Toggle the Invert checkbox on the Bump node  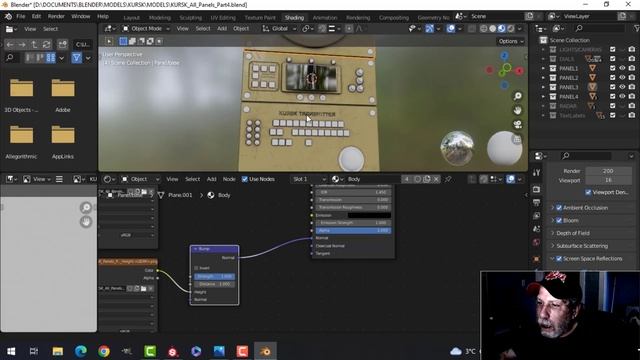click(x=196, y=268)
